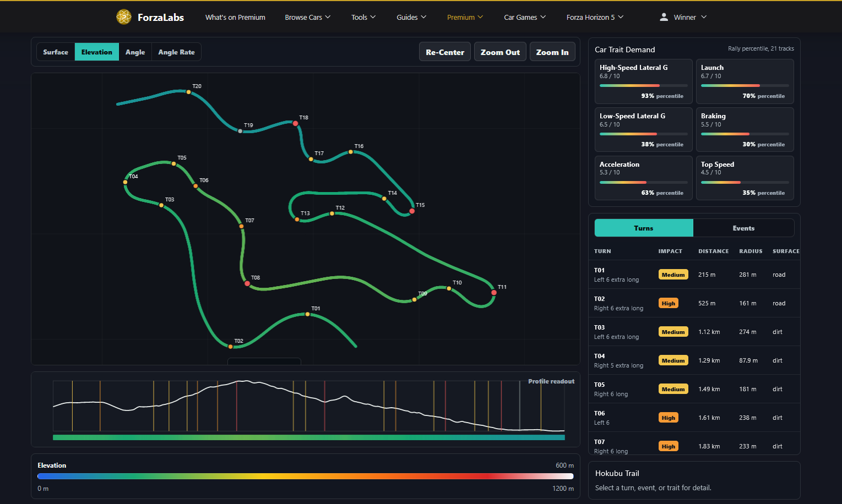Click the Zoom In button

552,52
